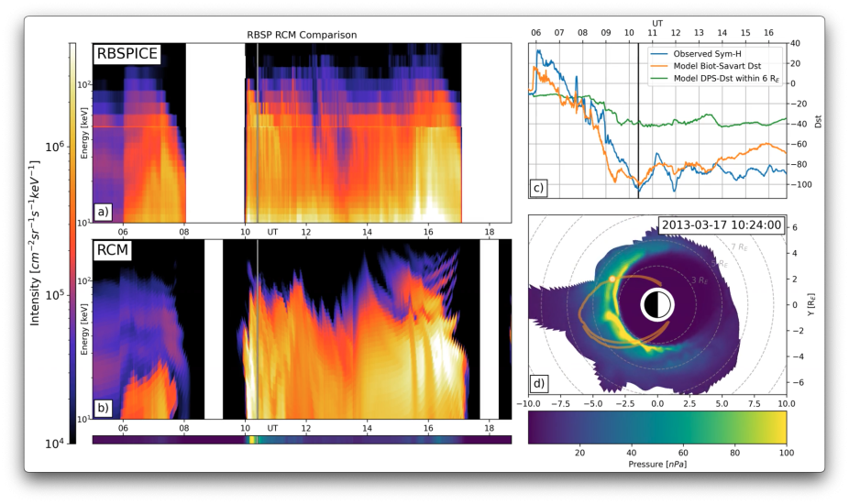The image size is (849, 504).
Task: Click the panel label d) in pressure map
Action: (539, 382)
